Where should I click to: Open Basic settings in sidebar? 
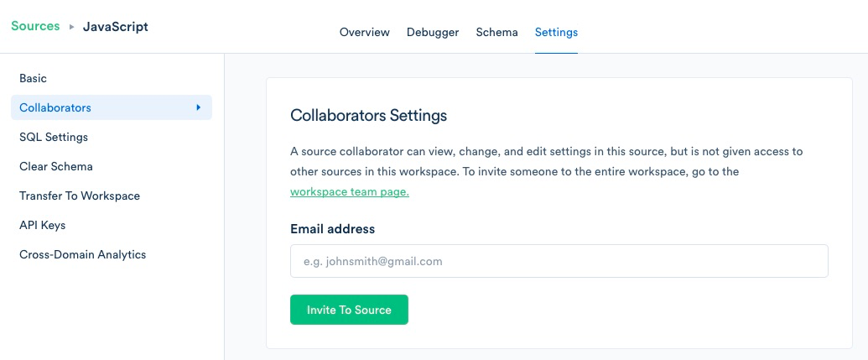[x=34, y=78]
